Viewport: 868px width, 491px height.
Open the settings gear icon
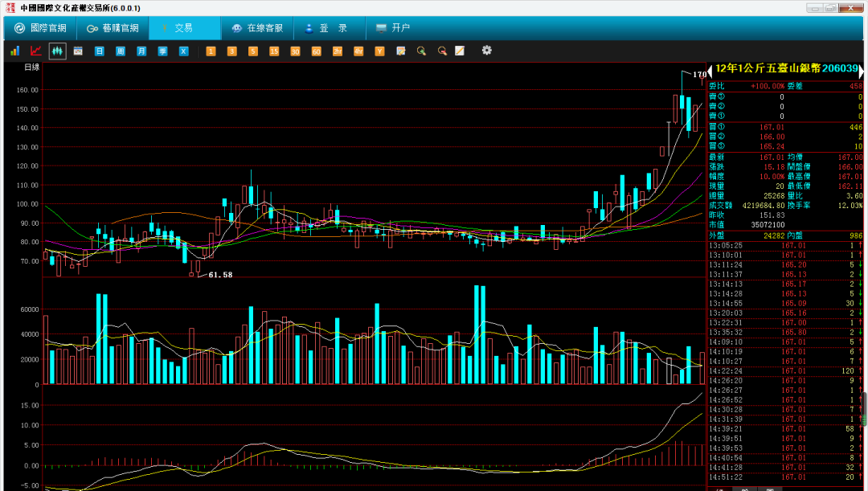tap(486, 51)
